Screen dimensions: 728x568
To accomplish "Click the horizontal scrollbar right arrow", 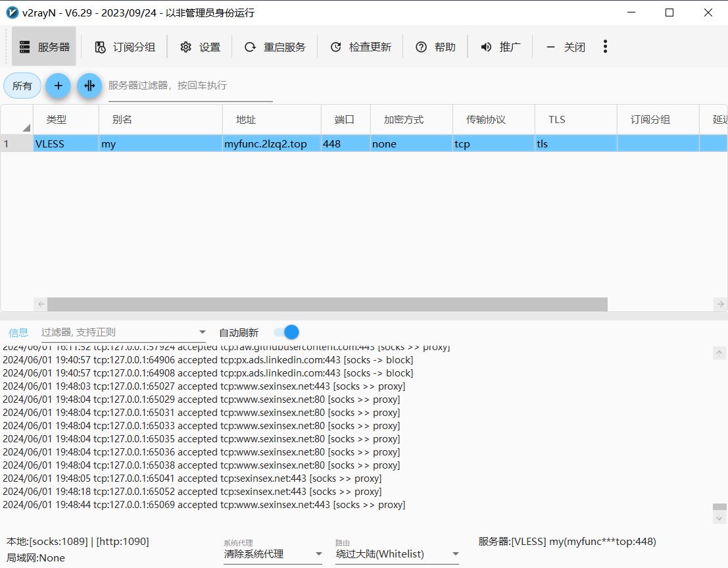I will [720, 304].
